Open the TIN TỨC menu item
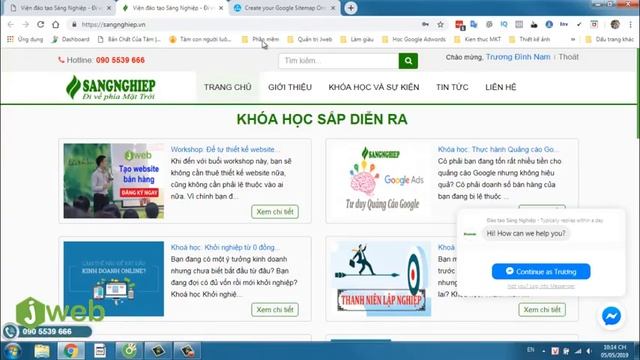 452,87
